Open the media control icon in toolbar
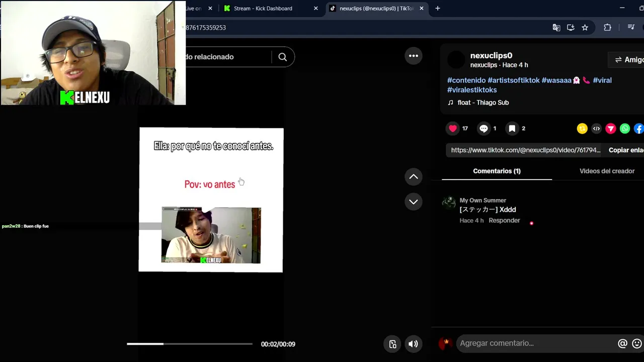 [631, 28]
